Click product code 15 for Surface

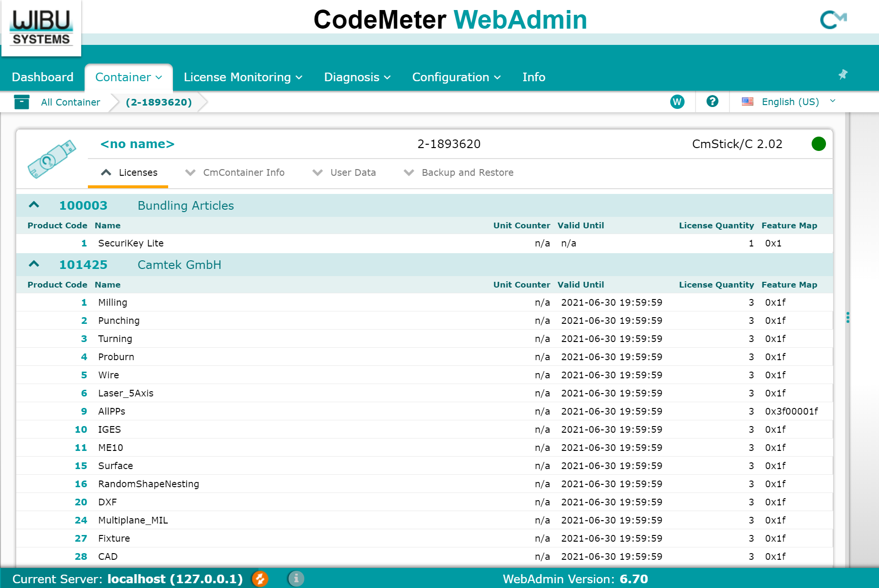click(81, 466)
